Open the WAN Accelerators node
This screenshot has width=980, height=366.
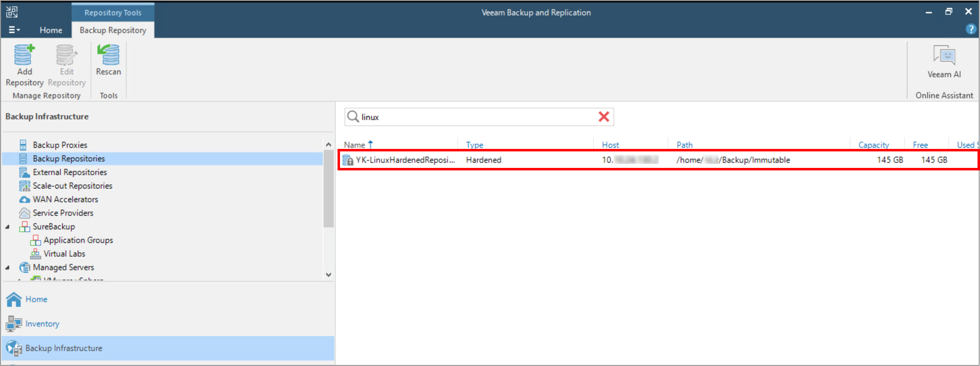coord(65,199)
